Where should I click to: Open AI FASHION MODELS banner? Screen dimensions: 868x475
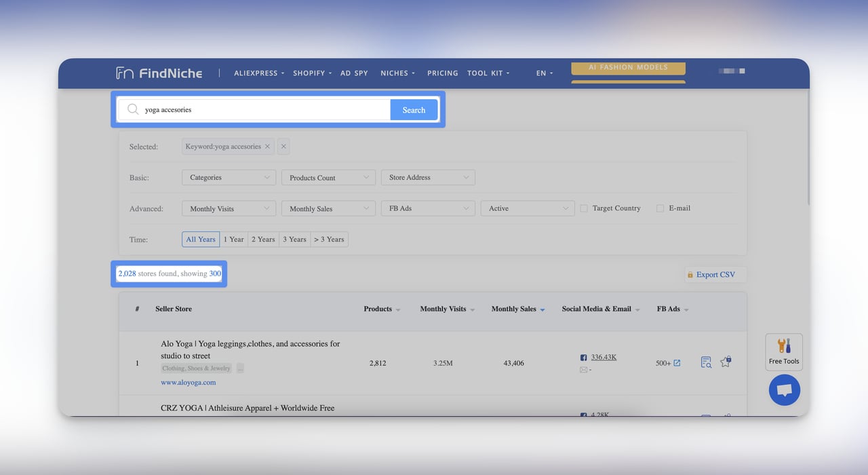click(628, 68)
